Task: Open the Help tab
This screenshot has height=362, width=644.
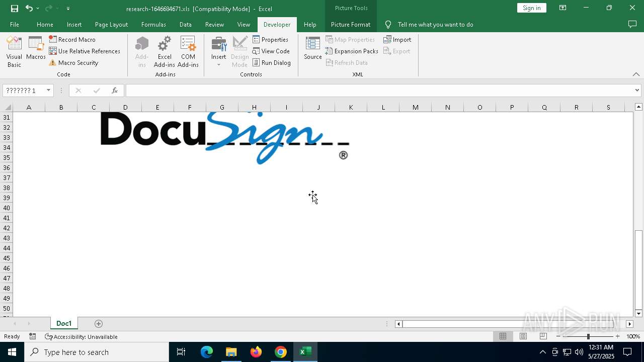Action: (310, 24)
